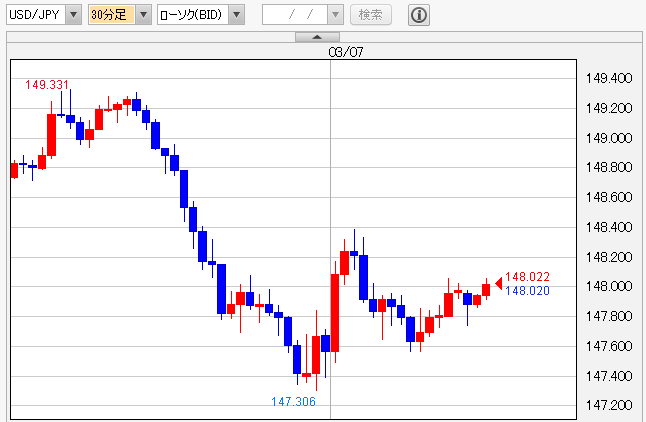The width and height of the screenshot is (646, 422).
Task: Click the 148.020 blue price label
Action: [527, 291]
